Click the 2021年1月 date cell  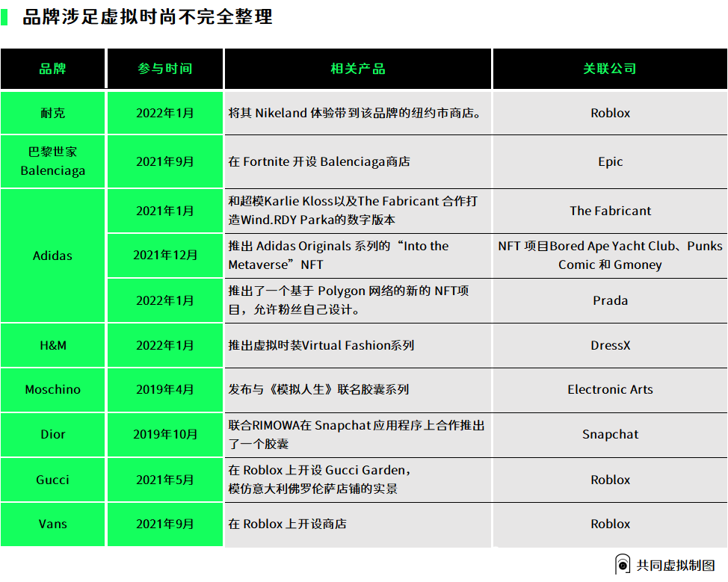[x=165, y=211]
